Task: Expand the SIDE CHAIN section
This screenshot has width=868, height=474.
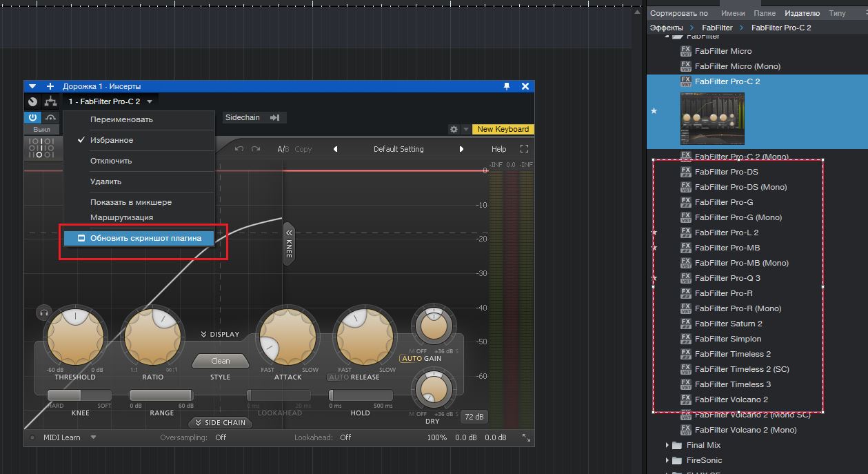Action: 220,422
